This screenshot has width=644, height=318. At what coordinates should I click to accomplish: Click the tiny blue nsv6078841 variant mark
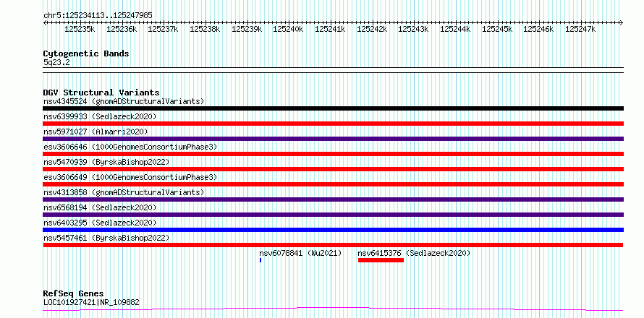click(x=260, y=260)
